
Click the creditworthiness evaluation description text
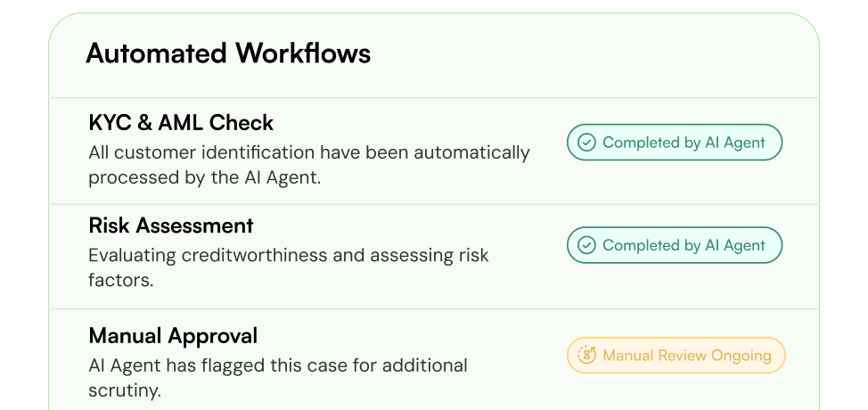pos(289,267)
